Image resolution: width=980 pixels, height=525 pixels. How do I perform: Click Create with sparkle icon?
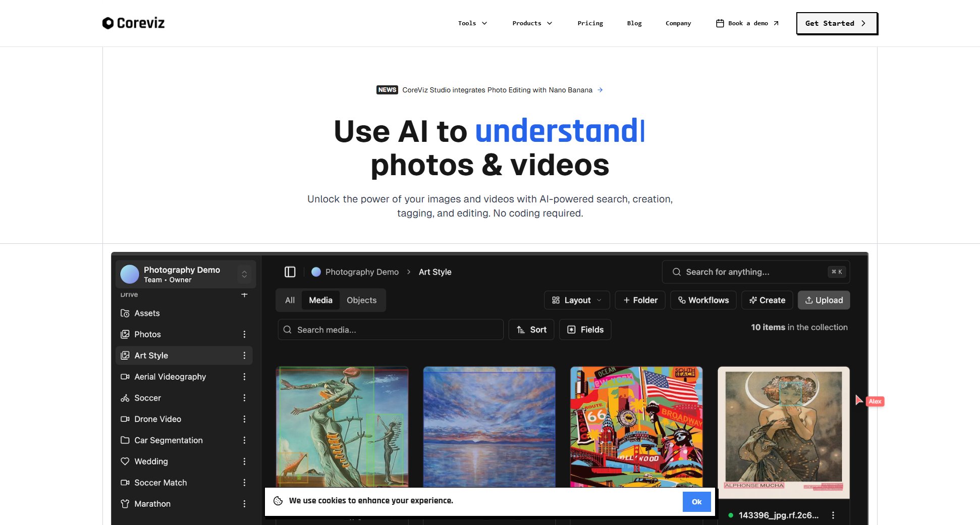point(767,300)
